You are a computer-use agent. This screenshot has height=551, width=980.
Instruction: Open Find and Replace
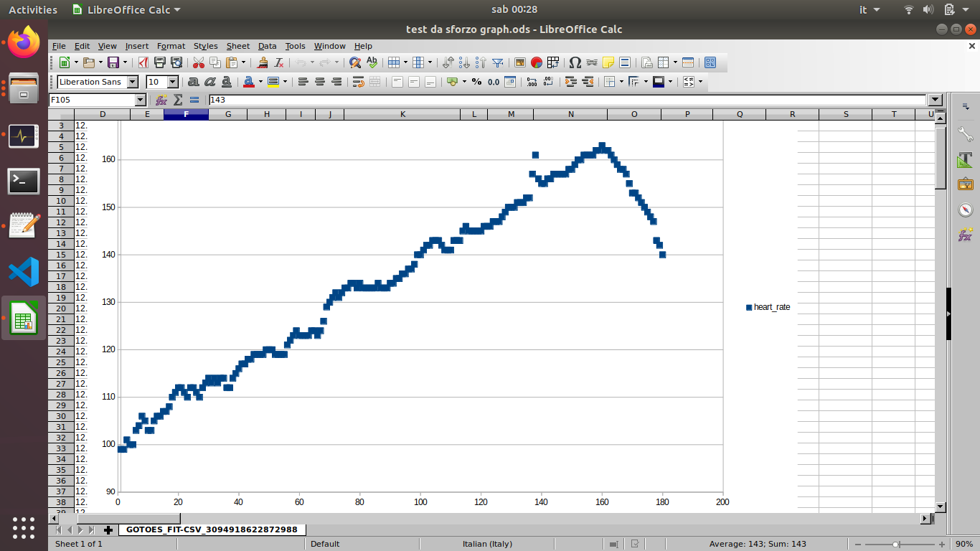click(355, 62)
